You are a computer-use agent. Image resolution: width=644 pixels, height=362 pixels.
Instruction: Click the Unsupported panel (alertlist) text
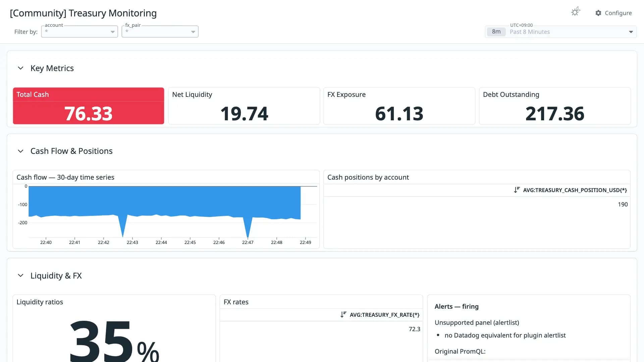(x=477, y=322)
